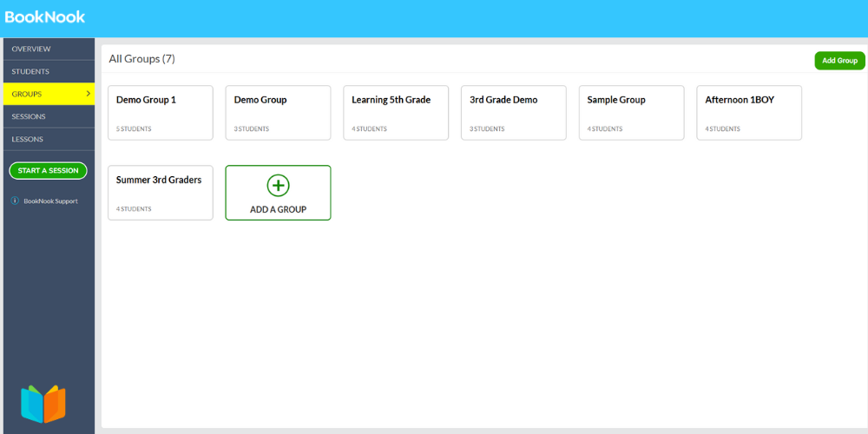868x434 pixels.
Task: Expand the Groups chevron arrow
Action: point(88,94)
